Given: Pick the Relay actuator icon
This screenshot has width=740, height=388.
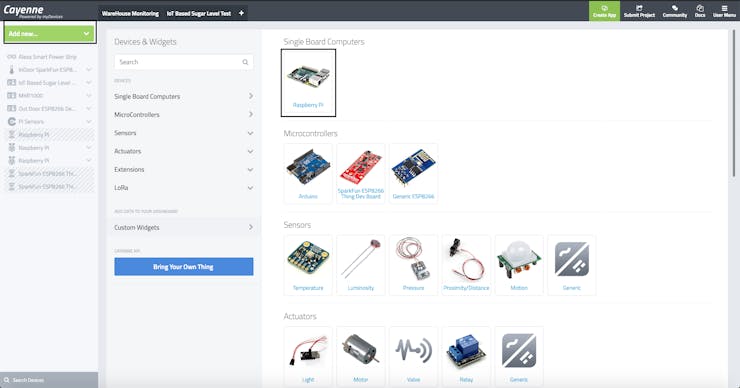Looking at the screenshot, I should (x=466, y=356).
